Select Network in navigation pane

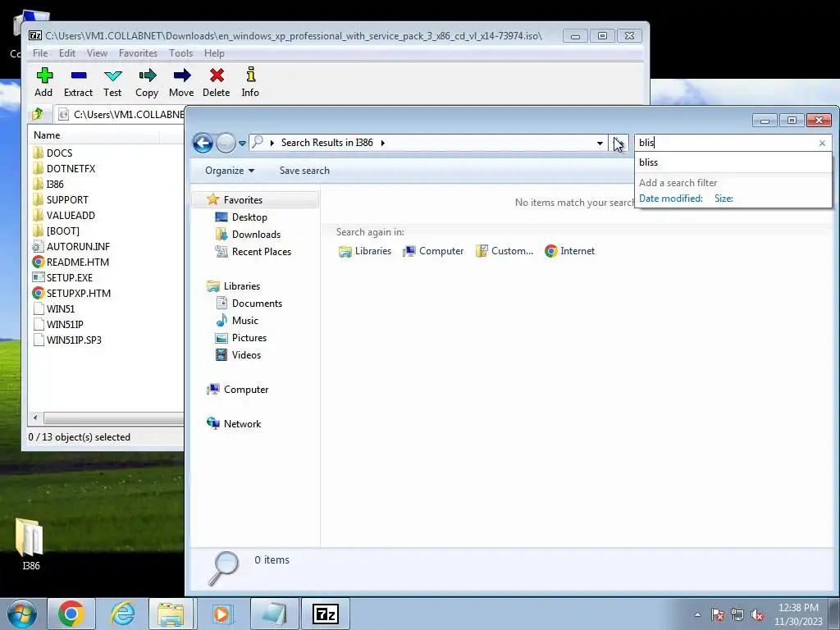(234, 424)
